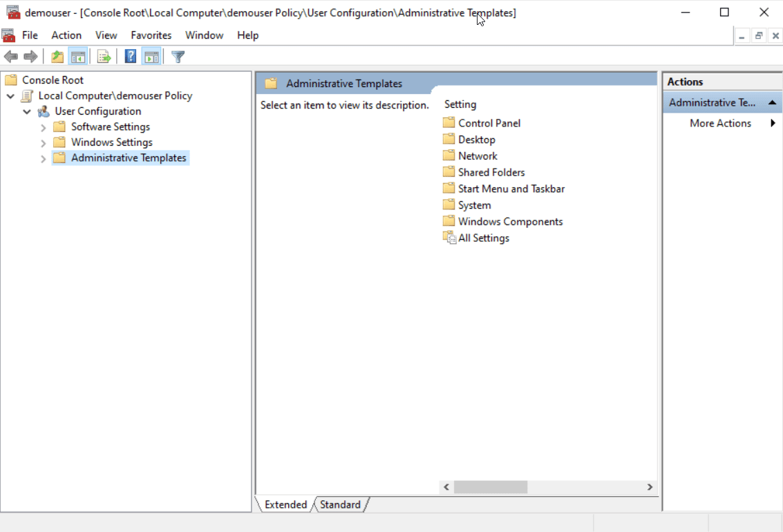Restore the inner MDI child window
Image resolution: width=783 pixels, height=532 pixels.
click(x=759, y=35)
